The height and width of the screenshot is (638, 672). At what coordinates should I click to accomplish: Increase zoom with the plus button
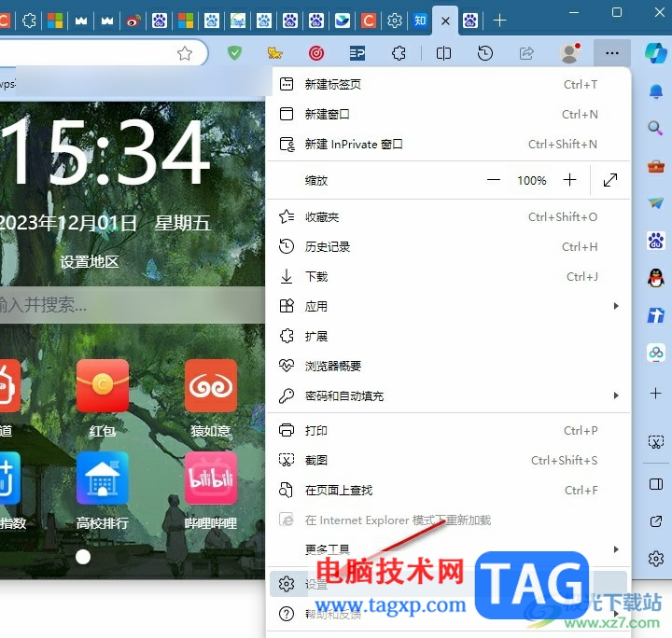[569, 180]
